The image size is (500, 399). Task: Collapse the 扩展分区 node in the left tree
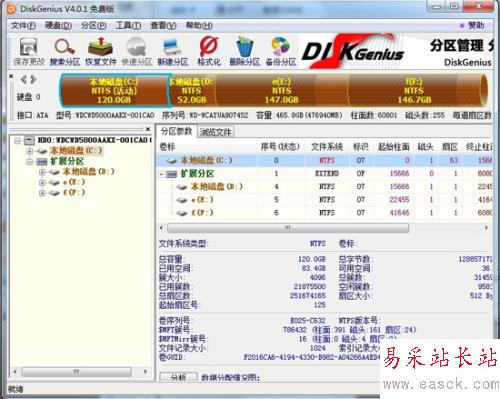point(30,162)
